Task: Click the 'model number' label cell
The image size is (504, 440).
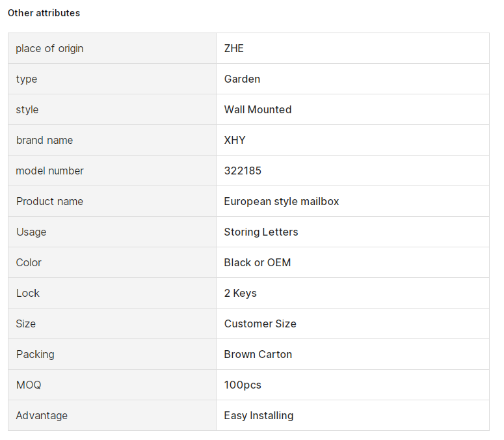Action: coord(112,171)
